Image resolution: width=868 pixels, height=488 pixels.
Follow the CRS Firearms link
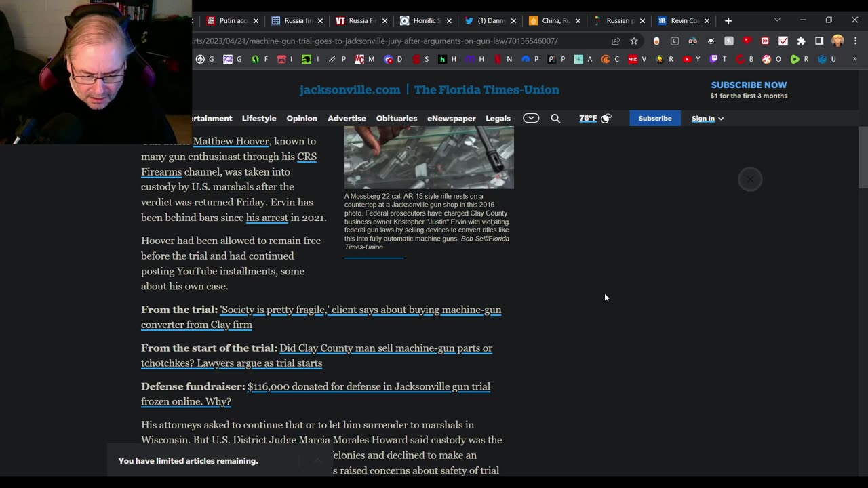click(x=229, y=164)
